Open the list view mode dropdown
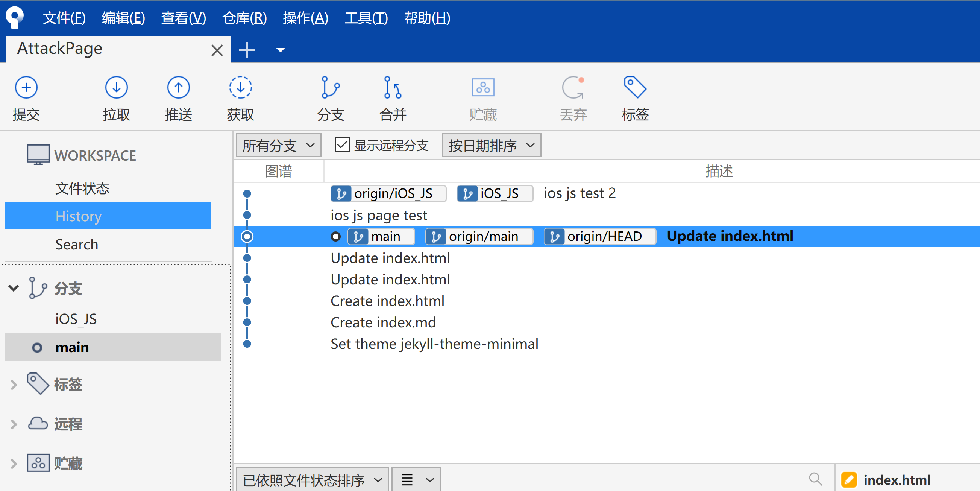 click(x=416, y=480)
